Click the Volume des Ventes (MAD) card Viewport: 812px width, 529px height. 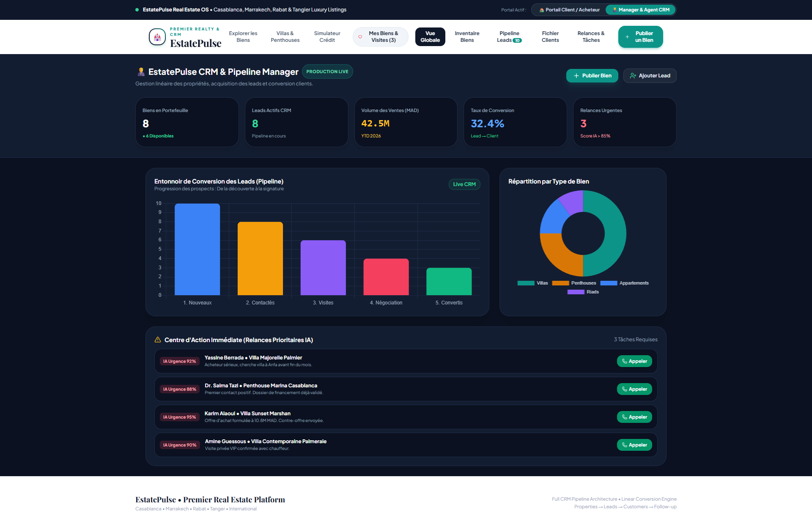pyautogui.click(x=406, y=122)
